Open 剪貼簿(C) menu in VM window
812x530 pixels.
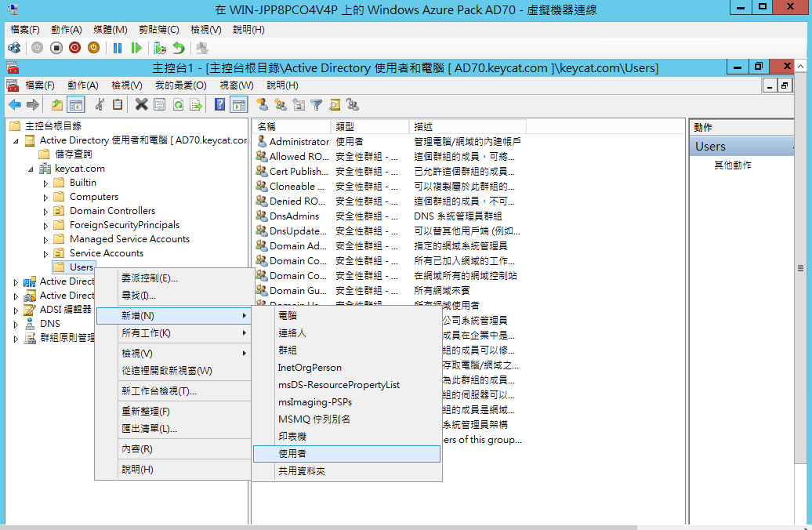pyautogui.click(x=159, y=30)
